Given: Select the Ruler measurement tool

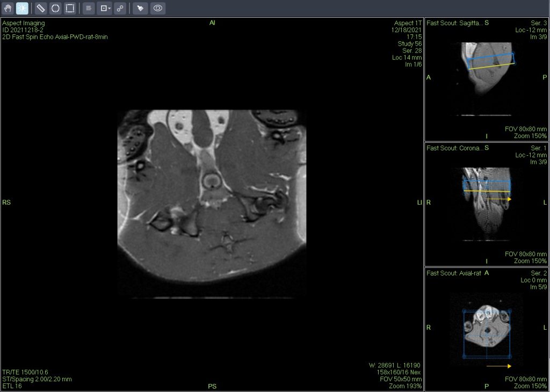Looking at the screenshot, I should (x=41, y=8).
